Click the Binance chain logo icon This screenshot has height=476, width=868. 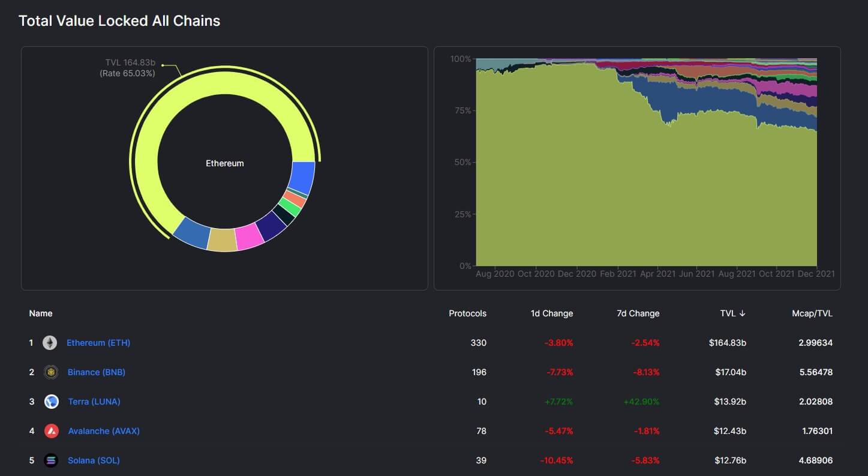coord(51,372)
